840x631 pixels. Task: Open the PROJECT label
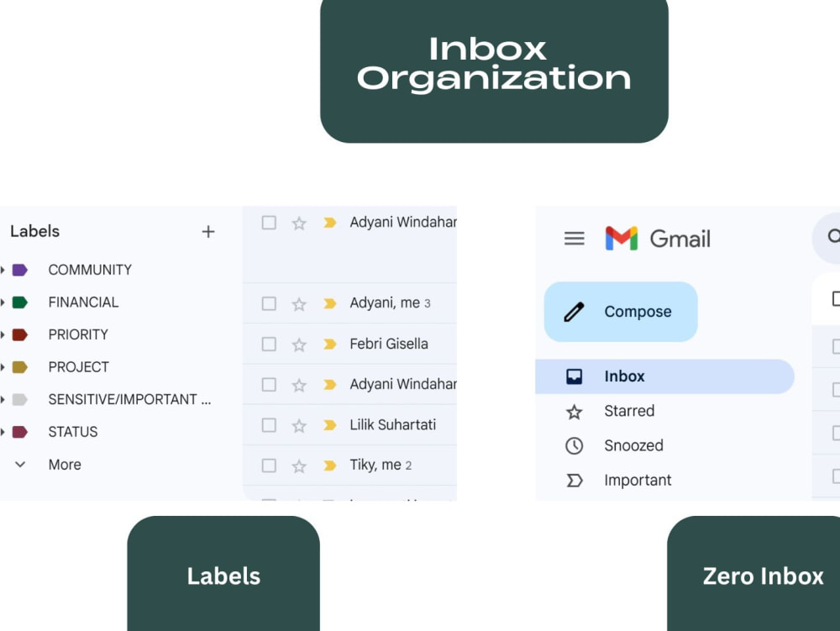point(79,367)
